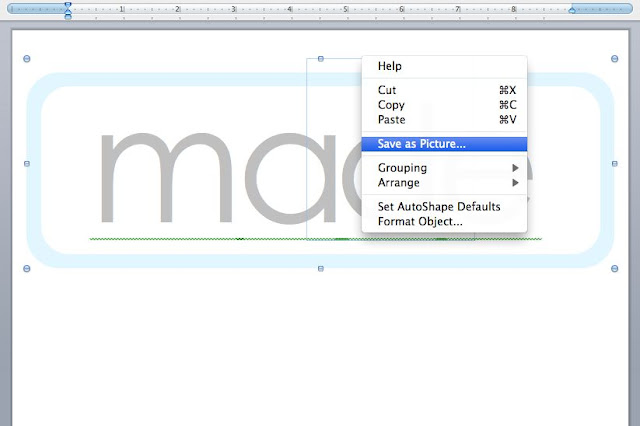
Task: Open the Arrange menu item
Action: [x=444, y=183]
